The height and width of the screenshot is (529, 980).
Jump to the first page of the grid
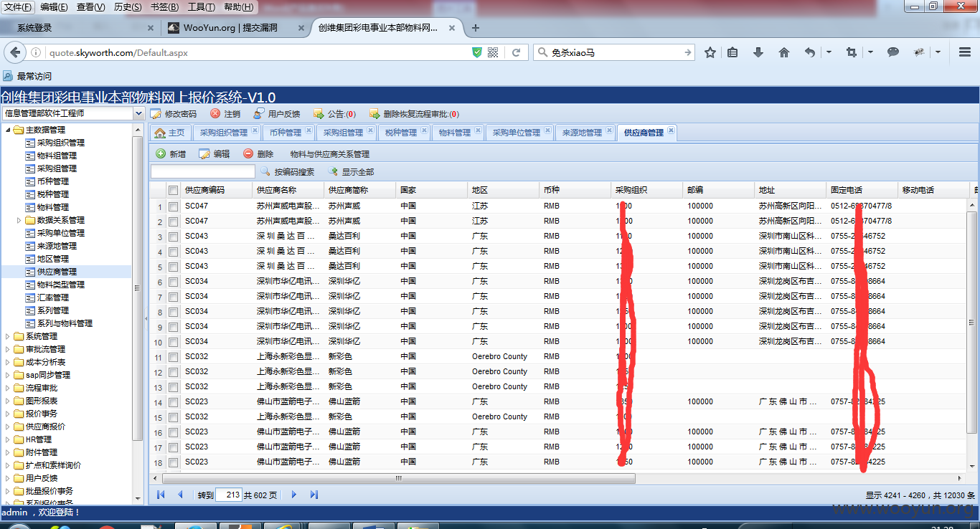[161, 495]
